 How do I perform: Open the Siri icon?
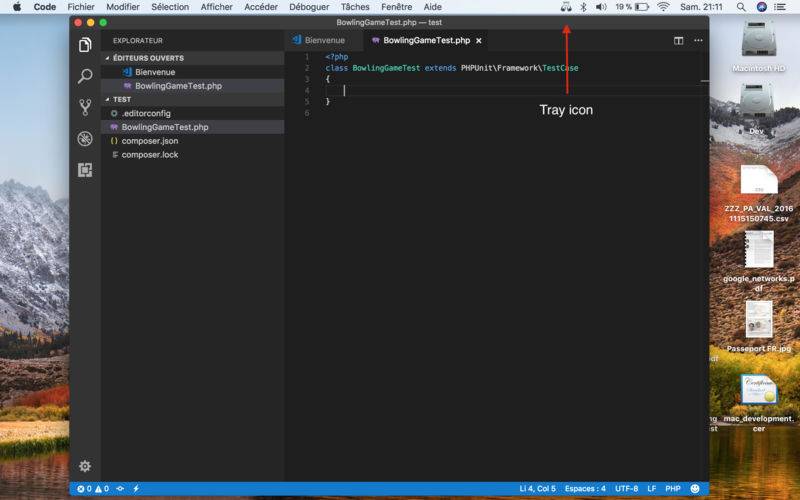click(x=762, y=7)
